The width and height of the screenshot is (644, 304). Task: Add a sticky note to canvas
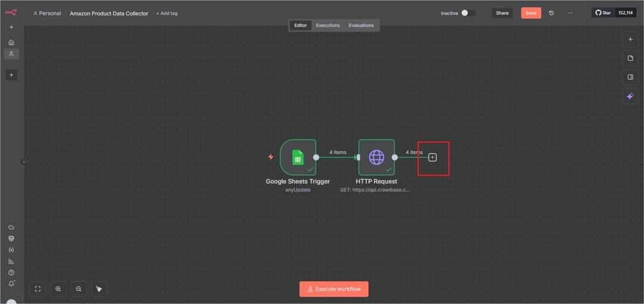click(x=630, y=58)
